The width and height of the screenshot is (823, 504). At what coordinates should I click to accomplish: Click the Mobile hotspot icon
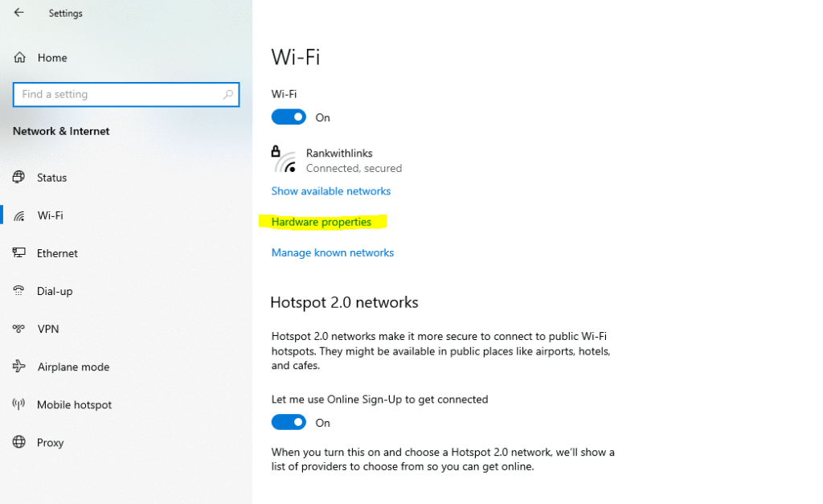19,404
